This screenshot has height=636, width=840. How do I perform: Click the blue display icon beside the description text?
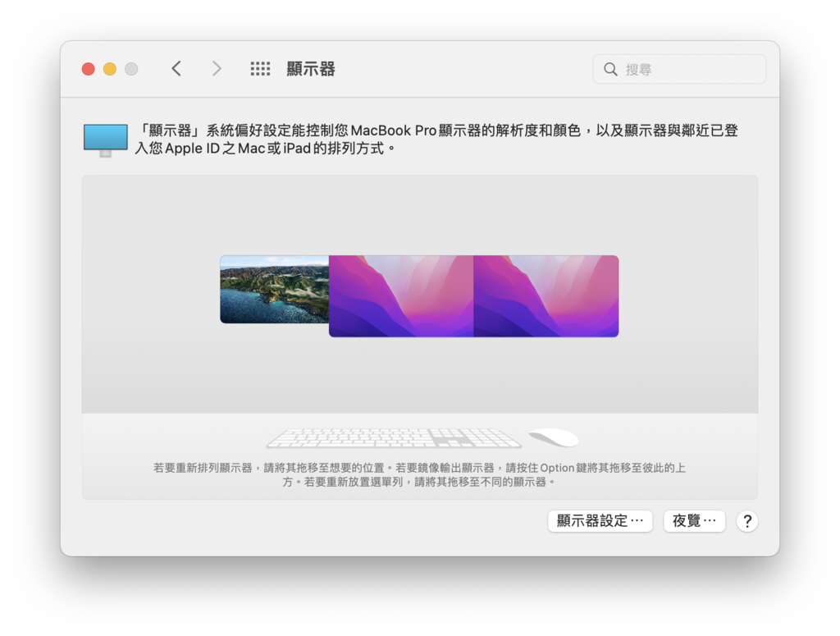click(104, 139)
